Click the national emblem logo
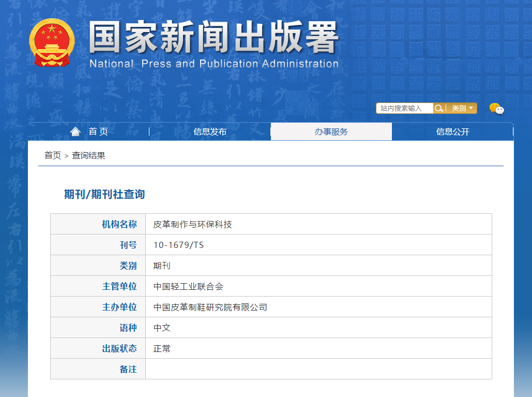This screenshot has height=397, width=532. click(52, 42)
